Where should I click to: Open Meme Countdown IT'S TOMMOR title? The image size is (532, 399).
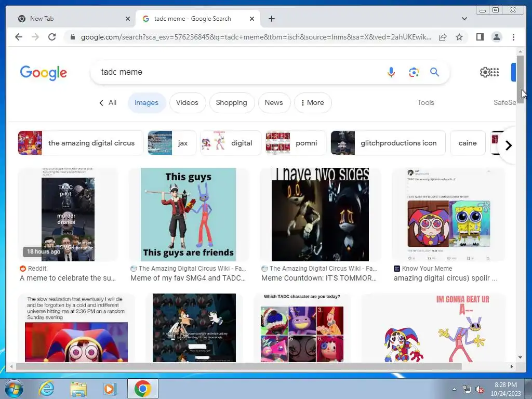tap(319, 278)
